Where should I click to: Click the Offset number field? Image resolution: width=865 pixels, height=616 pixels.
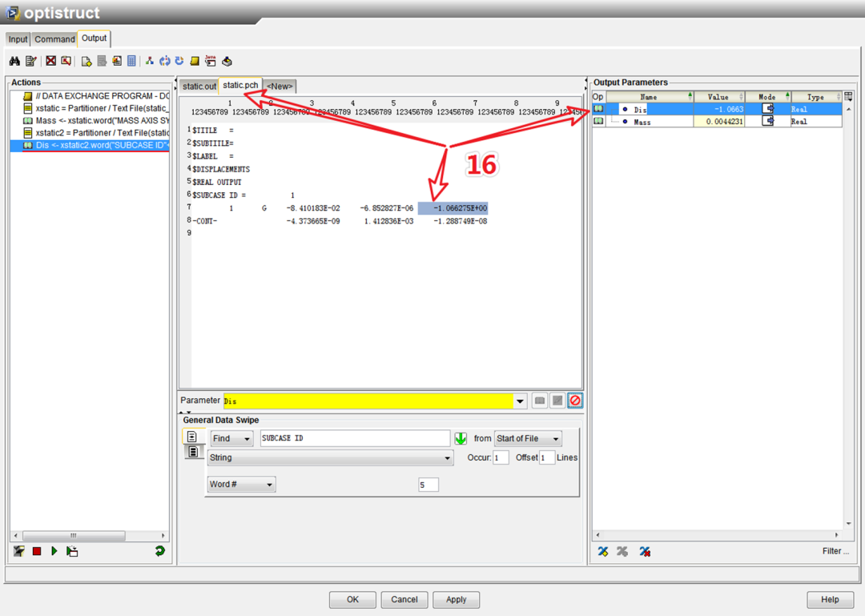coord(547,457)
